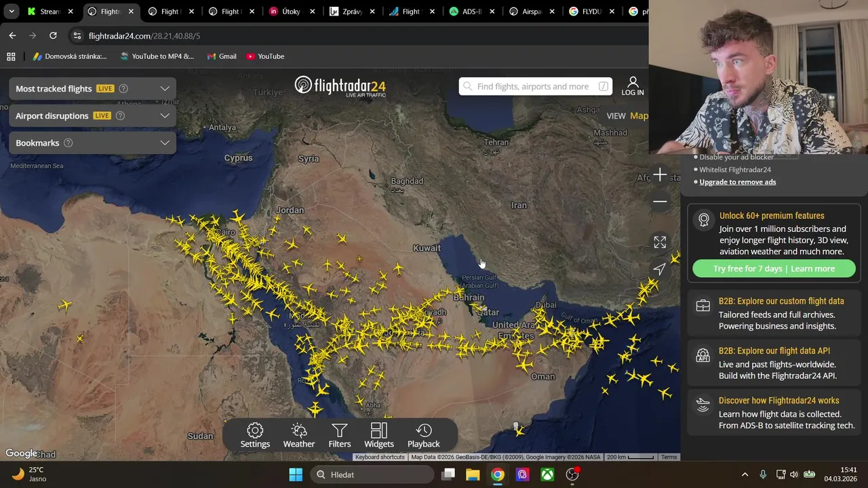This screenshot has height=488, width=868.
Task: Open the Playback history tool
Action: click(x=424, y=436)
